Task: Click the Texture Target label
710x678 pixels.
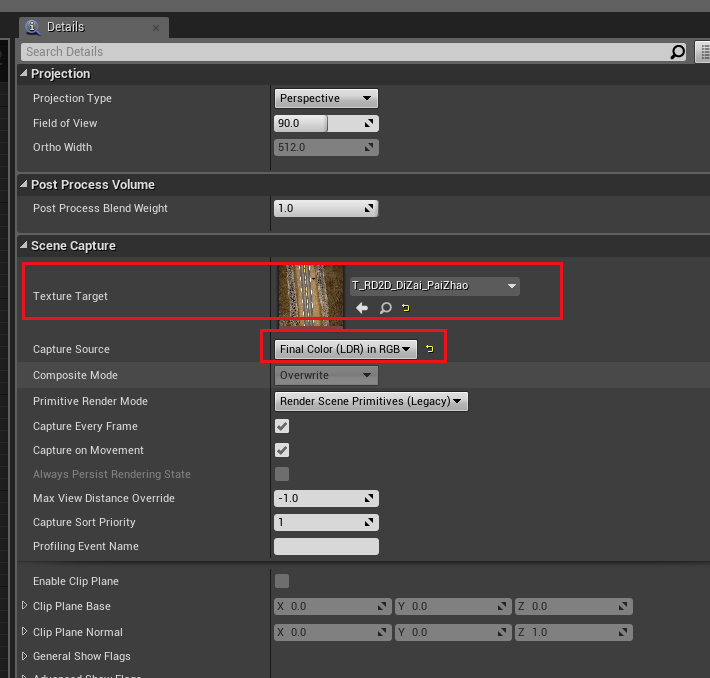Action: coord(70,296)
